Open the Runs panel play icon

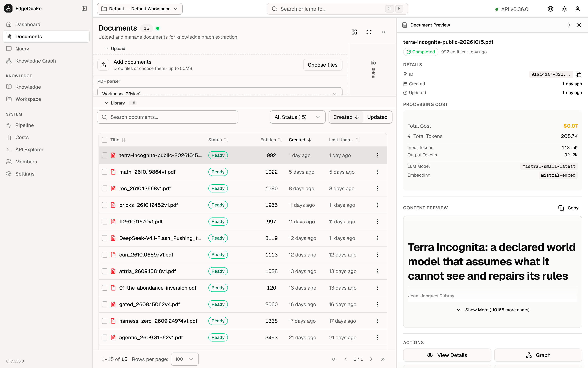373,63
